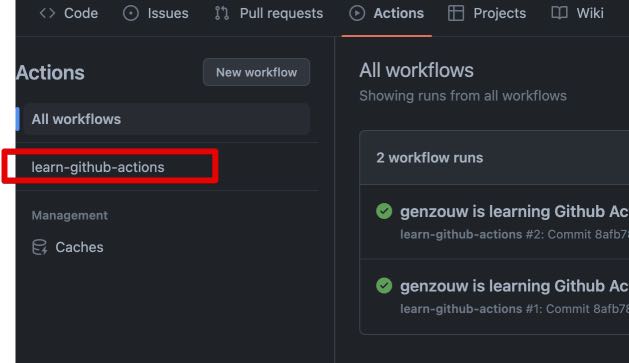
Task: Open the Code tab
Action: click(x=69, y=13)
